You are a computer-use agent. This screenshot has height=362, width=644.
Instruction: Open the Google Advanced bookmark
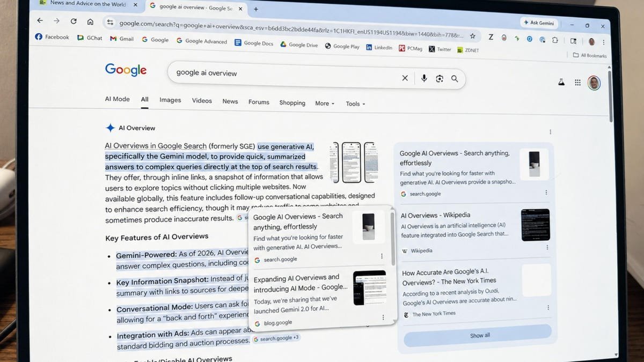click(x=202, y=41)
